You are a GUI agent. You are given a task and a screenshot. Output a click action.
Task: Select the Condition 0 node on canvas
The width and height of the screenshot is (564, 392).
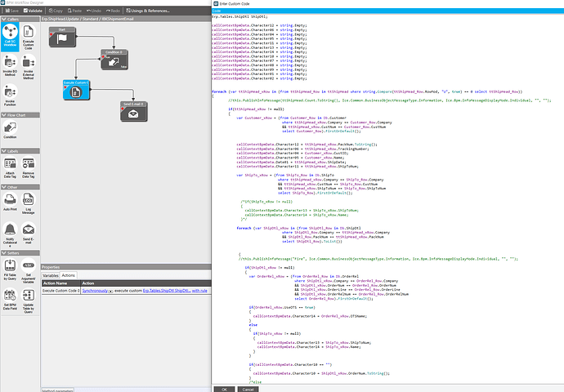pyautogui.click(x=114, y=60)
